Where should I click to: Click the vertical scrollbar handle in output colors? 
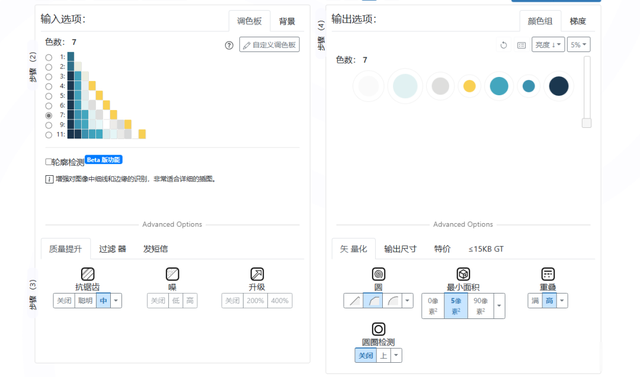pos(587,123)
